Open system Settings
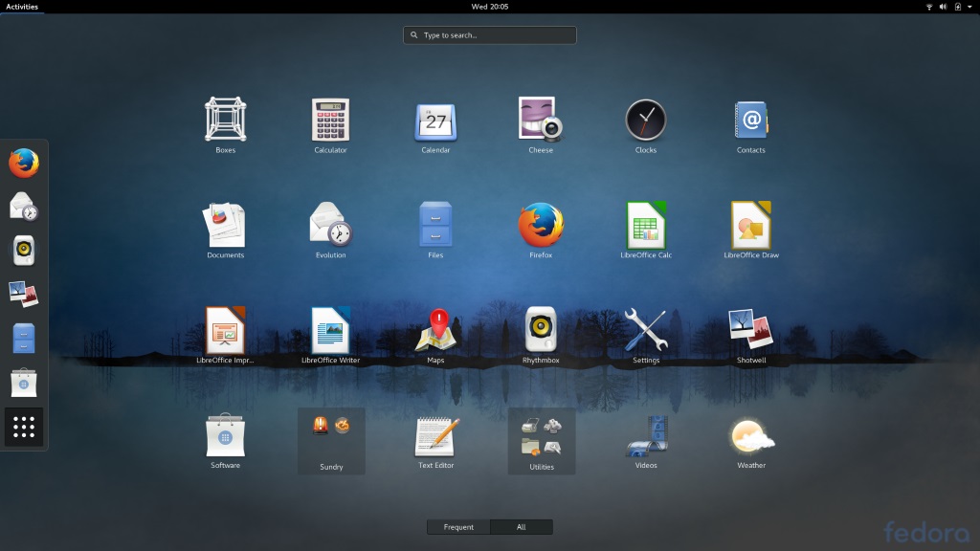Screen dimensions: 980x551 (646, 336)
